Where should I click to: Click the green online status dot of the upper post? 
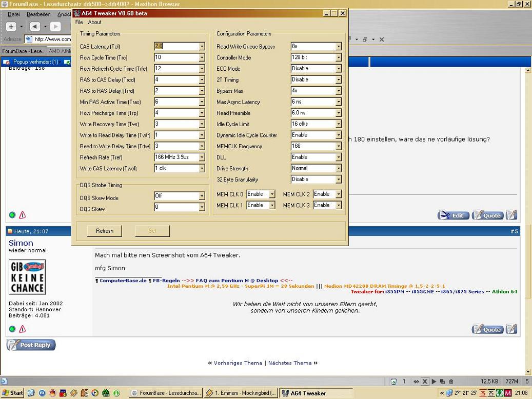pyautogui.click(x=12, y=215)
